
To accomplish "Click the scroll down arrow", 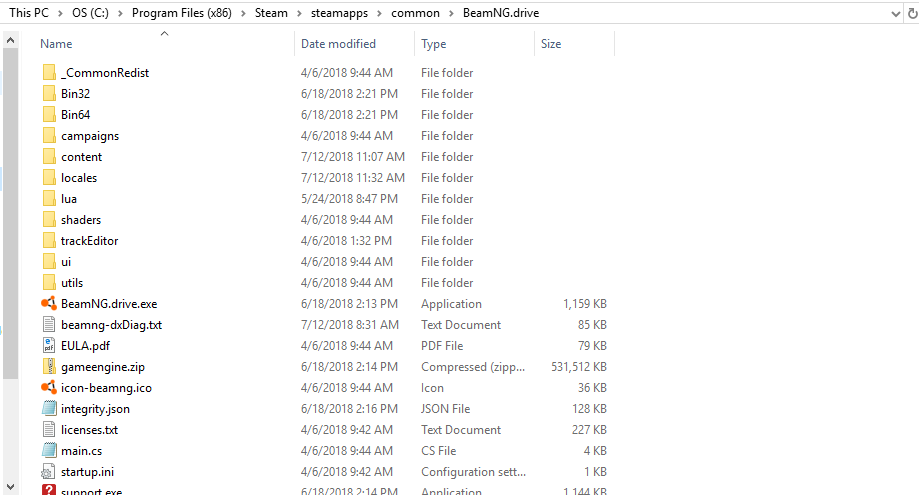I will (x=10, y=487).
